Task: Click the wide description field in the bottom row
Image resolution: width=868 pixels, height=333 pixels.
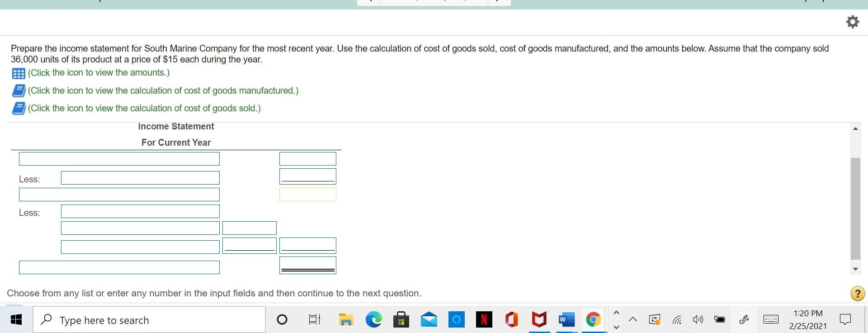Action: [119, 267]
